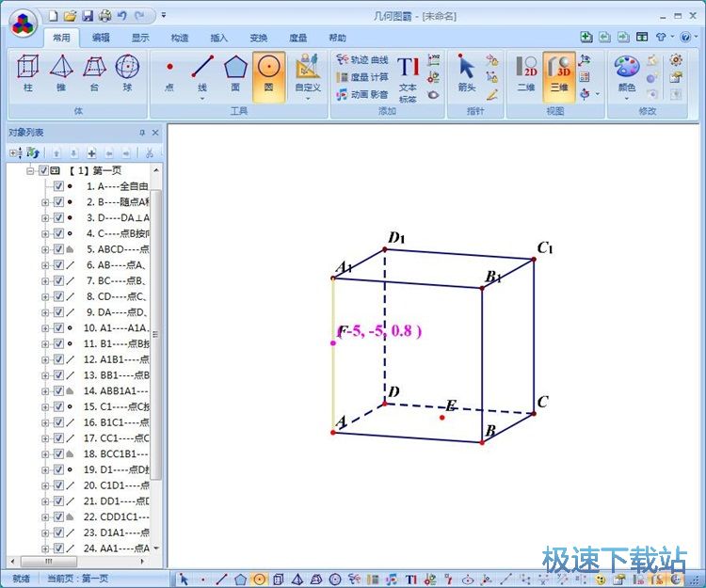Select the 锥 (pyramid) solid tool

(x=62, y=72)
